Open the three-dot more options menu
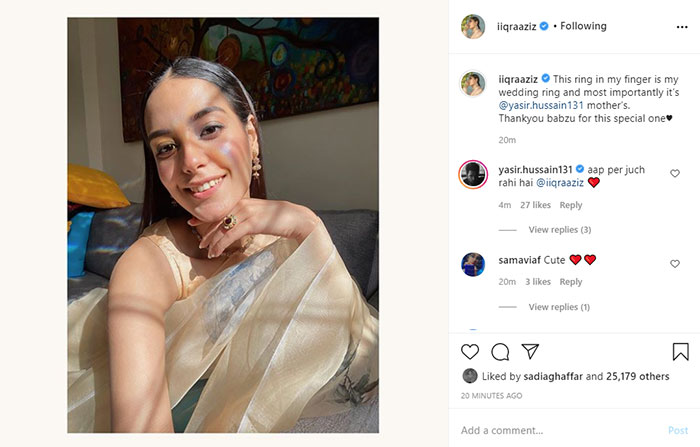Screen dimensions: 700x447 [682, 27]
